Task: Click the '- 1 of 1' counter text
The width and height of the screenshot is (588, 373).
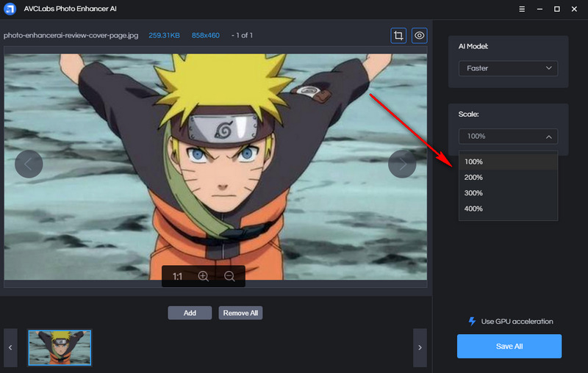Action: pos(242,35)
